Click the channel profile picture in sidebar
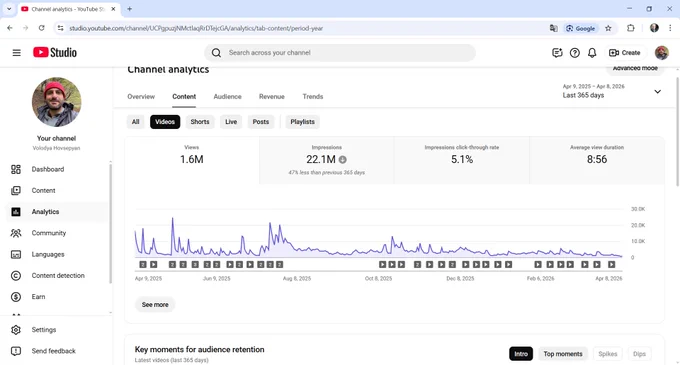Viewport: 680px width, 365px height. [x=56, y=102]
